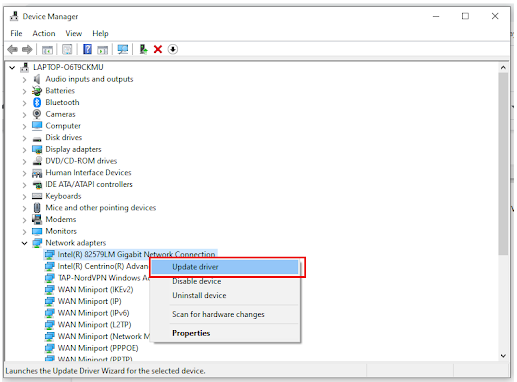517x382 pixels.
Task: Open the View menu
Action: (74, 33)
